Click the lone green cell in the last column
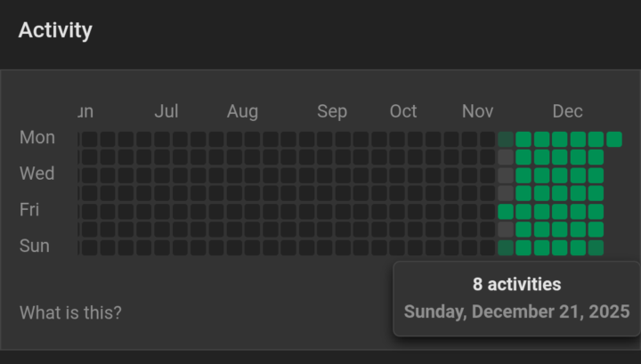 614,139
